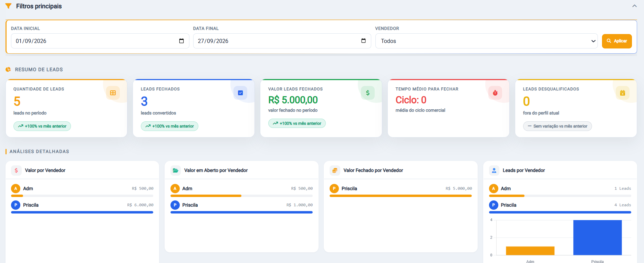
Task: Click the Aplicar button
Action: click(617, 41)
